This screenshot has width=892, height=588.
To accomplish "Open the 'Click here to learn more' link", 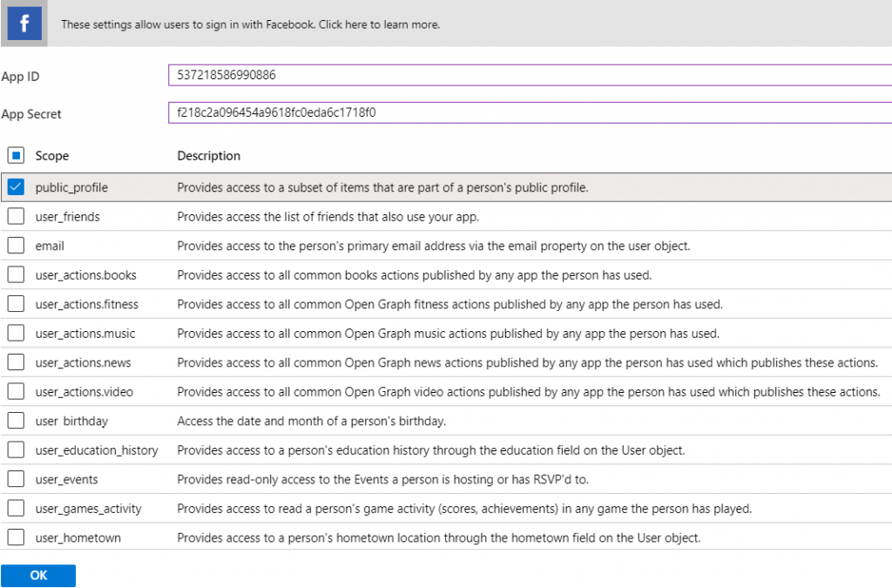I will click(379, 24).
